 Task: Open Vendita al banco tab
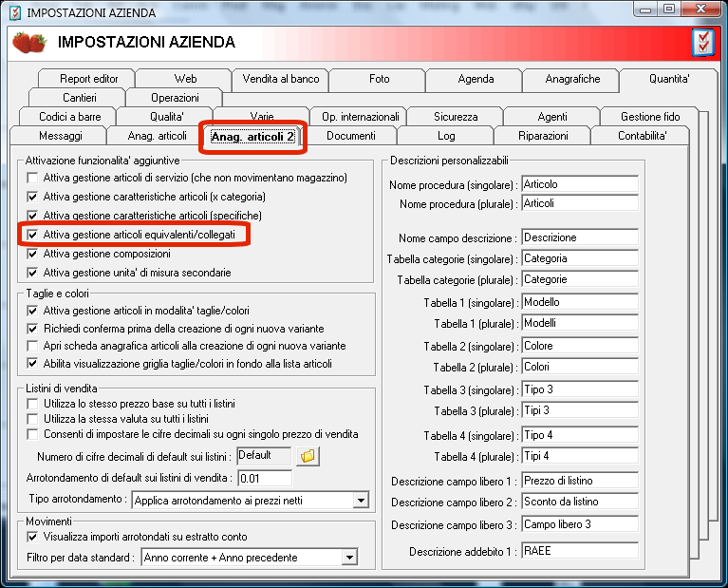pyautogui.click(x=281, y=79)
